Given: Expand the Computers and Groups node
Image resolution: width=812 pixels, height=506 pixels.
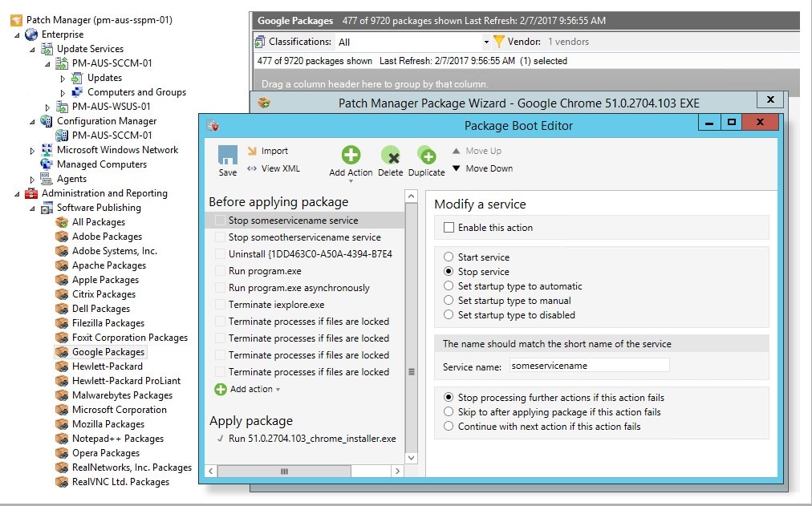Looking at the screenshot, I should (63, 92).
